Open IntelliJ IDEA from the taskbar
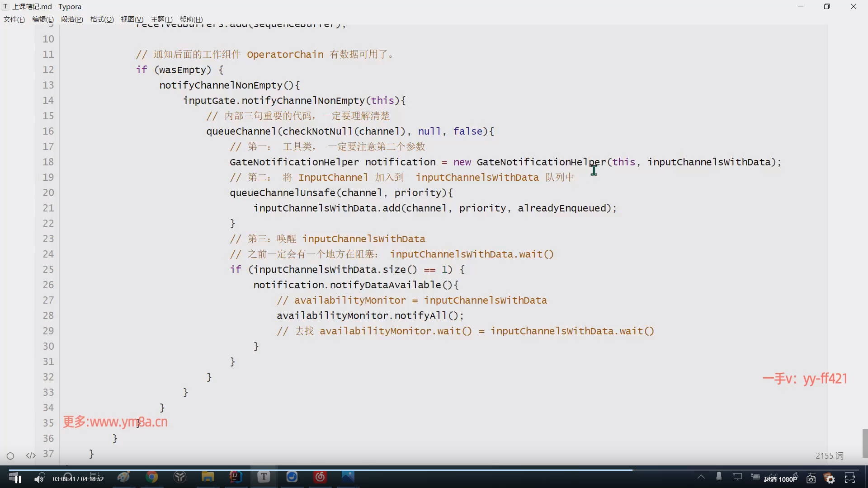 236,477
